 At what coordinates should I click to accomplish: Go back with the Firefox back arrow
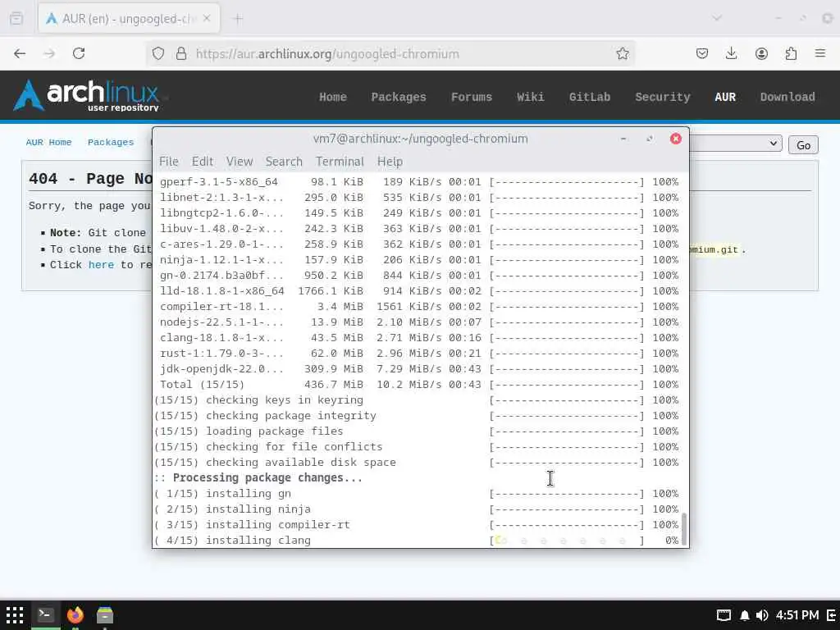(x=20, y=53)
